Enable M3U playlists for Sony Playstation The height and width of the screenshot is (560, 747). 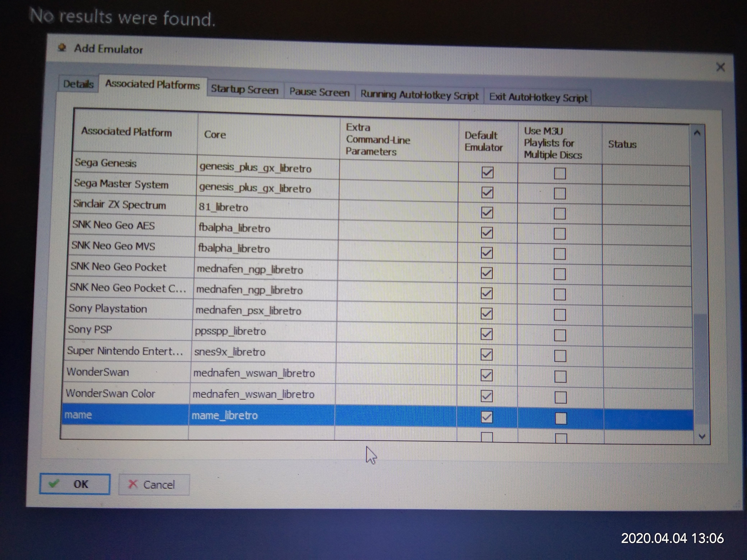pos(560,315)
